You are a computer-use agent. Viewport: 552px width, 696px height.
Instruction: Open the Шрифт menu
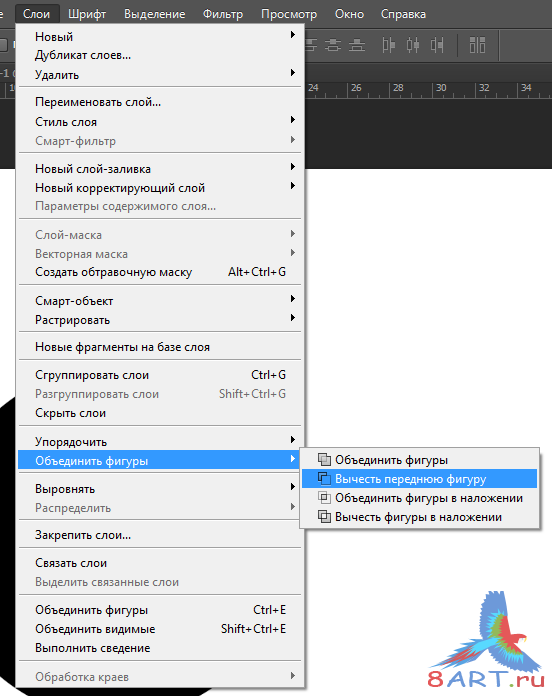coord(87,14)
